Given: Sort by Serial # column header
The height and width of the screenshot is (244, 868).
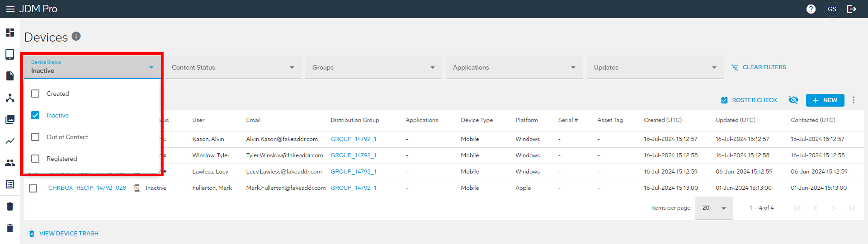Looking at the screenshot, I should pos(568,120).
